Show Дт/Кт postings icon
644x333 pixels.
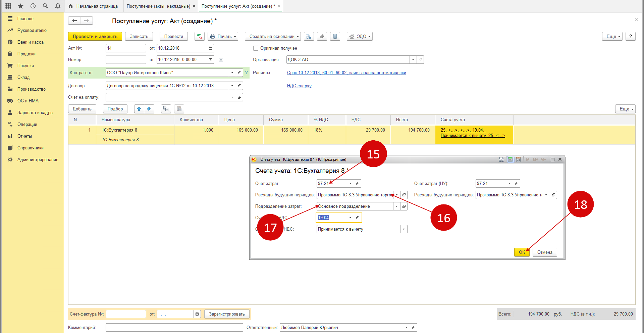(x=200, y=36)
